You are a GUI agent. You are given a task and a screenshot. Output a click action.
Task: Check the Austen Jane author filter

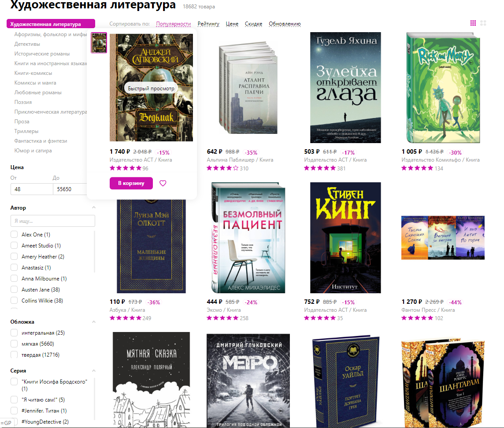tap(14, 289)
